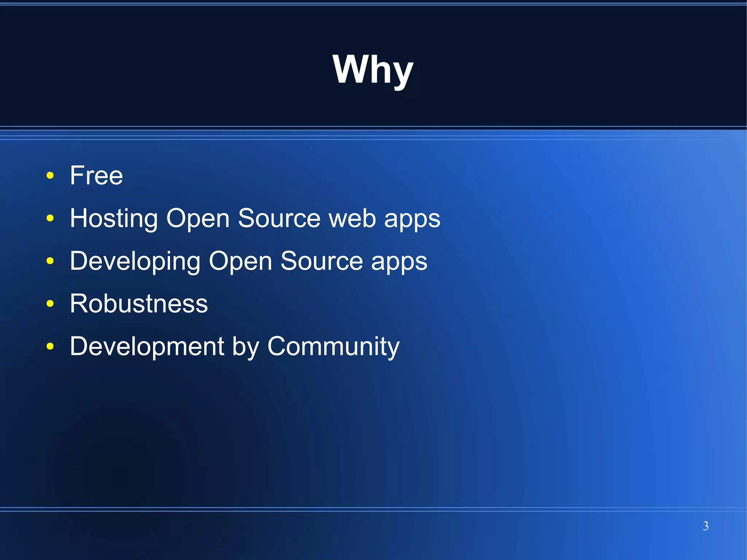
Task: Click yellow bullet dot beside 'Free'
Action: click(50, 175)
